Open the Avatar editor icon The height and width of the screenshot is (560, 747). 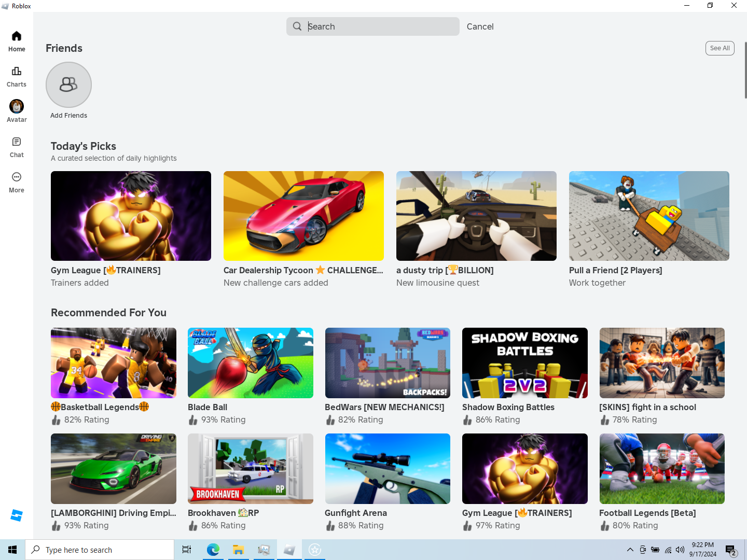(17, 106)
